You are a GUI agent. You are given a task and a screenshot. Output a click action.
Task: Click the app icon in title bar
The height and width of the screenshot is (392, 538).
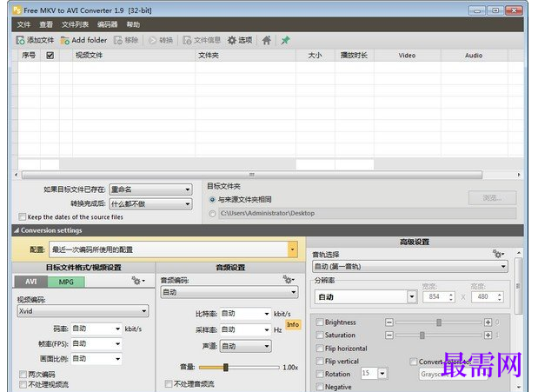17,10
